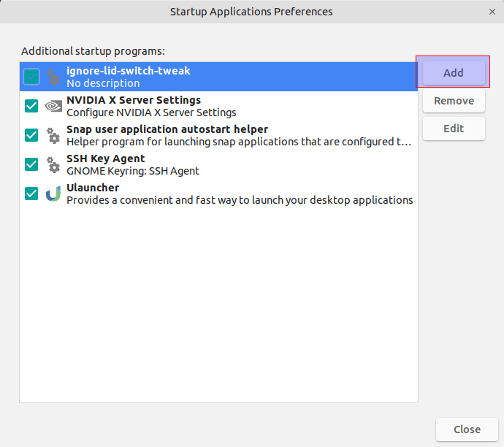
Task: Click the gear icon beside Snap user application autostart helper
Action: [x=53, y=135]
